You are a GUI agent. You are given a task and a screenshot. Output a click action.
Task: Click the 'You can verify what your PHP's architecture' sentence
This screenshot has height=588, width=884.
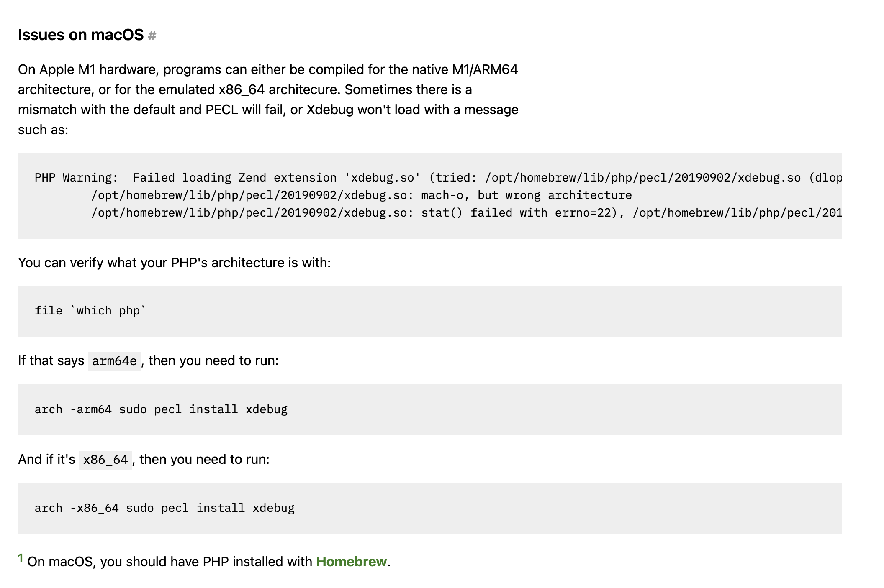174,263
